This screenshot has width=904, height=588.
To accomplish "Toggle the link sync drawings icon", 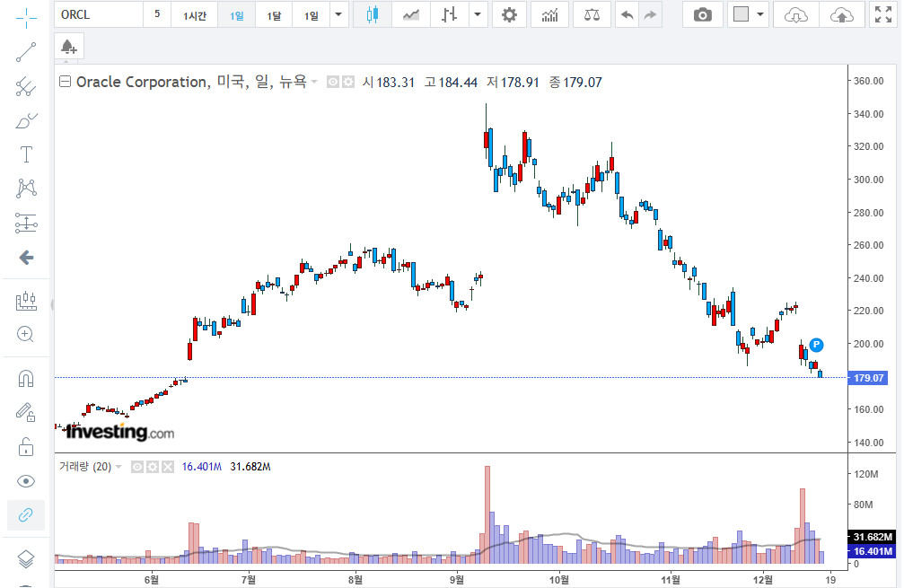I will (26, 514).
